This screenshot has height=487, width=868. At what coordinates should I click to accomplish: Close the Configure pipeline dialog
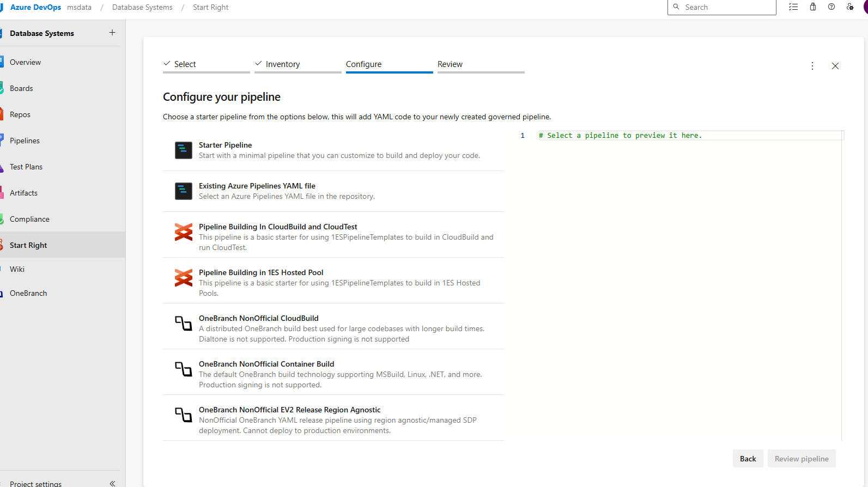(835, 66)
